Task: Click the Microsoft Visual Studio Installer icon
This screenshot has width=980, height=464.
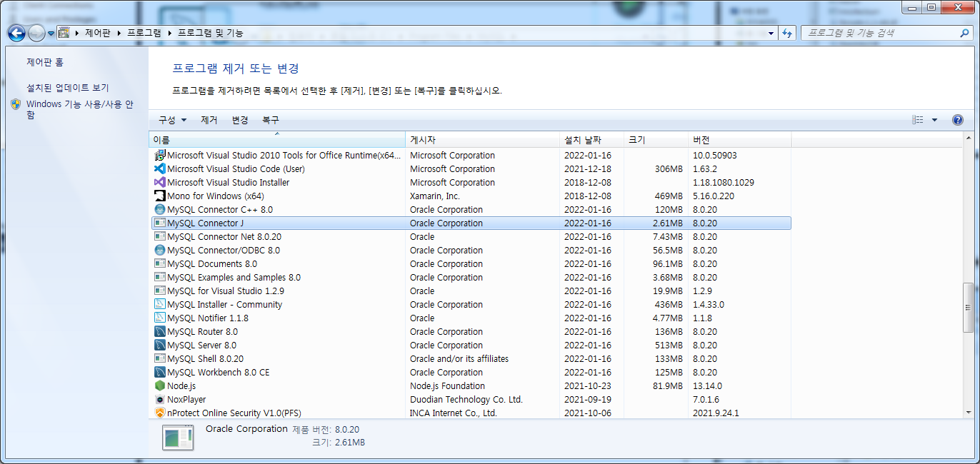Action: (160, 183)
